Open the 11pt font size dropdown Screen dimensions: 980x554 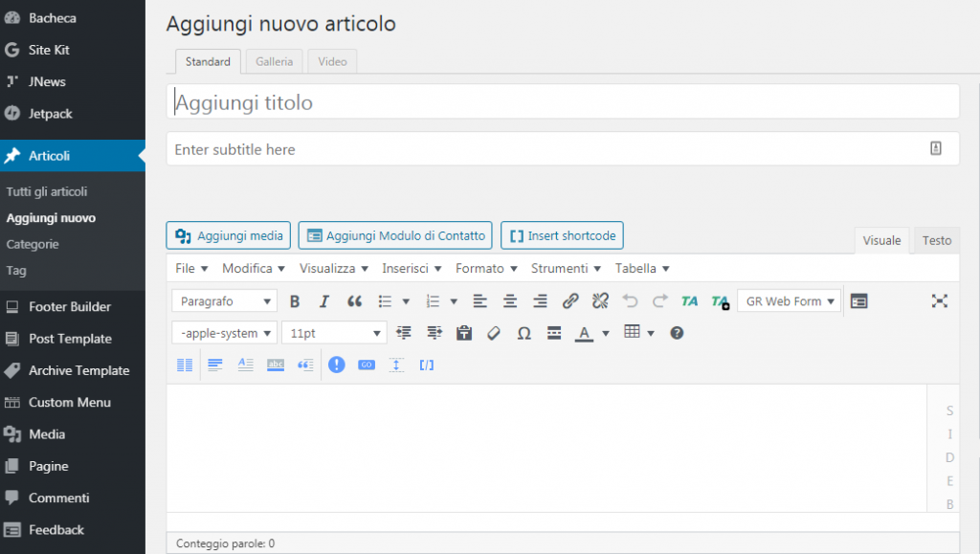click(334, 333)
